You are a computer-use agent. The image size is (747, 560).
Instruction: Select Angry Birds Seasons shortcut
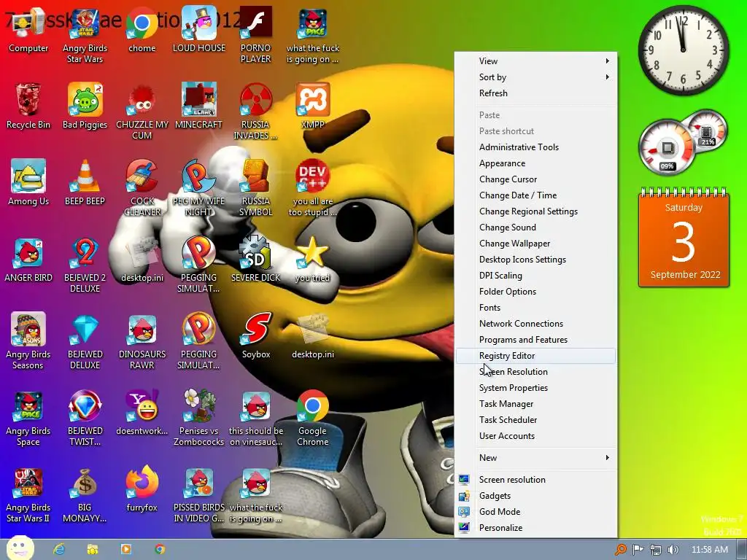pos(28,341)
